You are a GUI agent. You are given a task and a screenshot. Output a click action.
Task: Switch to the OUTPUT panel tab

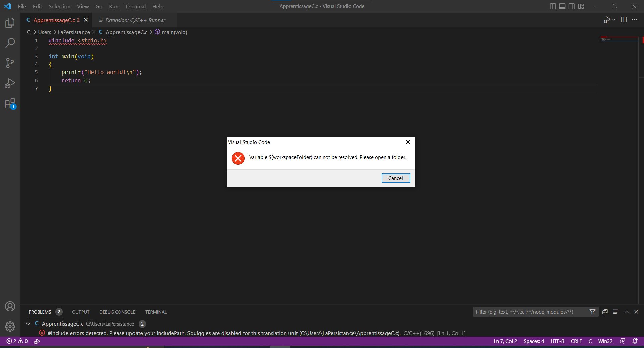80,312
